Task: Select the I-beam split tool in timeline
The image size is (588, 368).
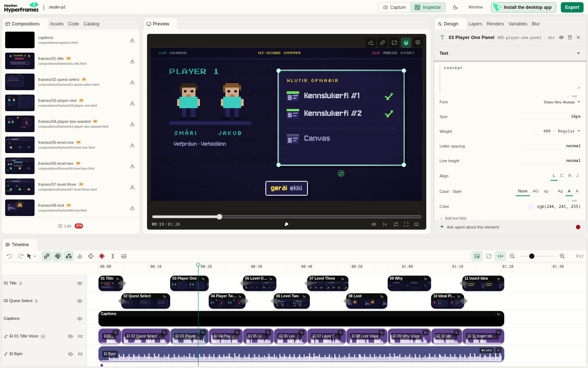Action: click(x=113, y=256)
